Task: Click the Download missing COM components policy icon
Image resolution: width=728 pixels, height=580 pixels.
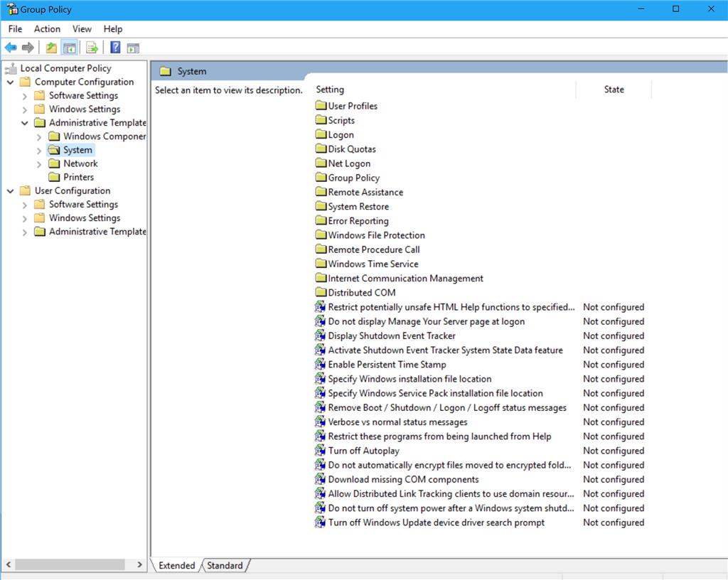Action: point(321,479)
